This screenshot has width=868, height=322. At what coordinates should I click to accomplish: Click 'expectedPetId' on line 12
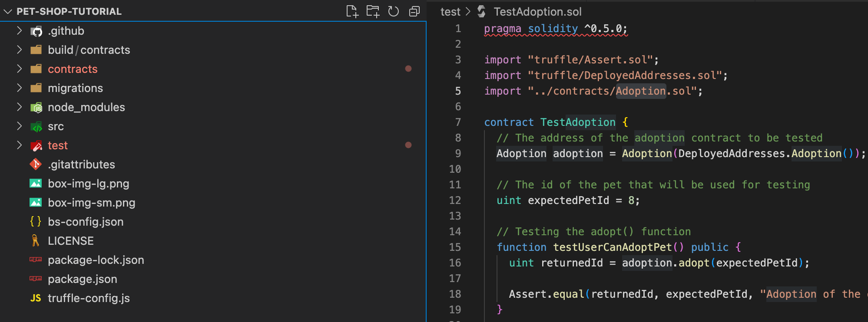[x=568, y=200]
